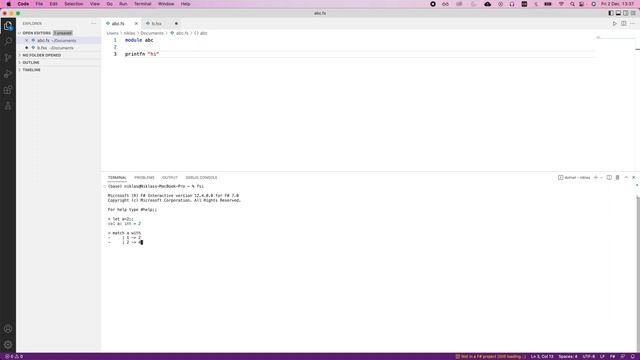640x360 pixels.
Task: Click the unsaved dot on b.fsx tab
Action: (x=176, y=24)
